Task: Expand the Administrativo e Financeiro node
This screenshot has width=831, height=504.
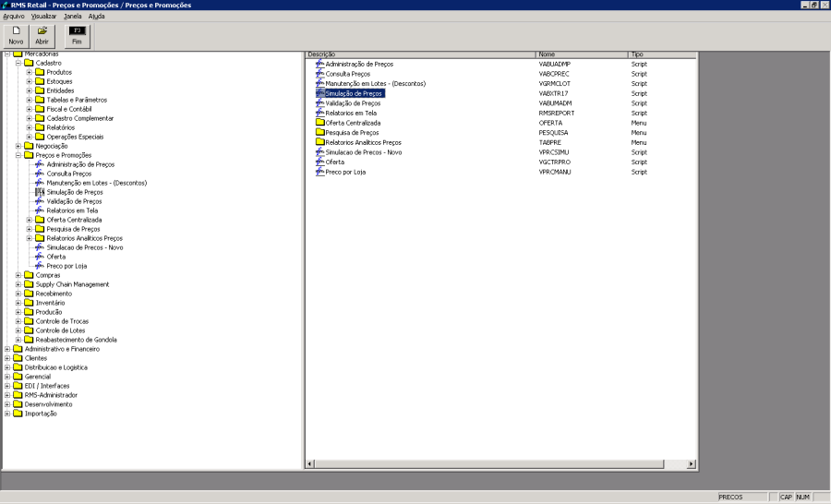Action: point(7,349)
